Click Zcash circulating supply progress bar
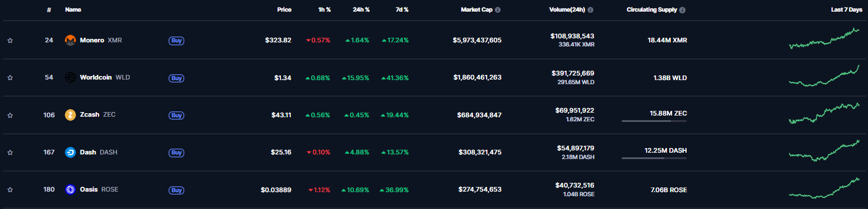This screenshot has width=868, height=209. pyautogui.click(x=654, y=121)
